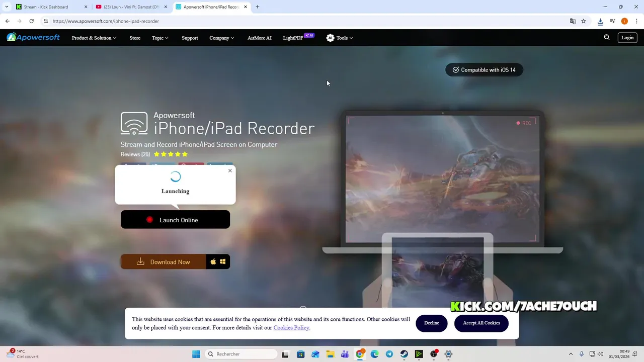Open the clock and date in taskbar

(x=619, y=354)
